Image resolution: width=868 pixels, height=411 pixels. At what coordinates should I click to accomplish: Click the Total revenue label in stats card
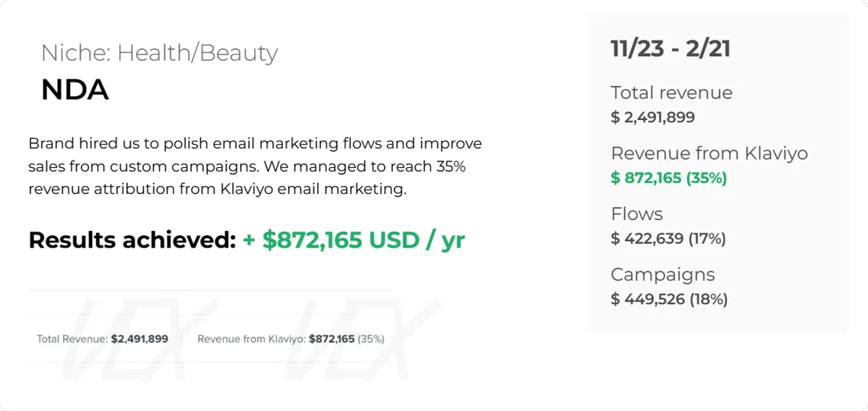click(x=671, y=93)
